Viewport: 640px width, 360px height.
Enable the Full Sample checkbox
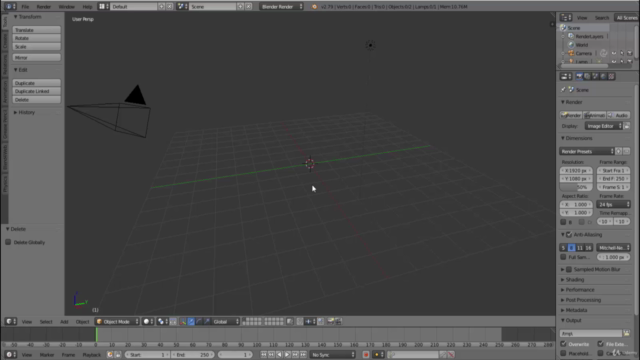click(563, 257)
